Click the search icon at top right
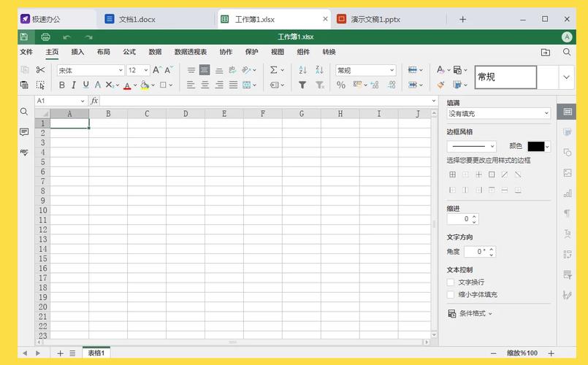 click(567, 52)
